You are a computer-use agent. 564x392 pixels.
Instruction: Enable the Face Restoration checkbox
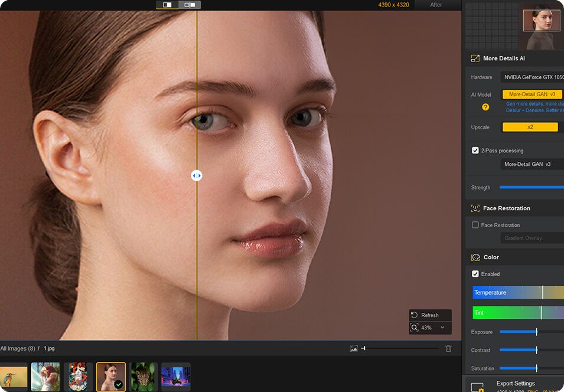(475, 225)
